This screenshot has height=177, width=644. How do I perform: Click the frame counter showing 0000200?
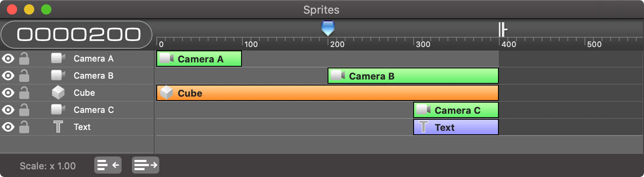coord(77,35)
